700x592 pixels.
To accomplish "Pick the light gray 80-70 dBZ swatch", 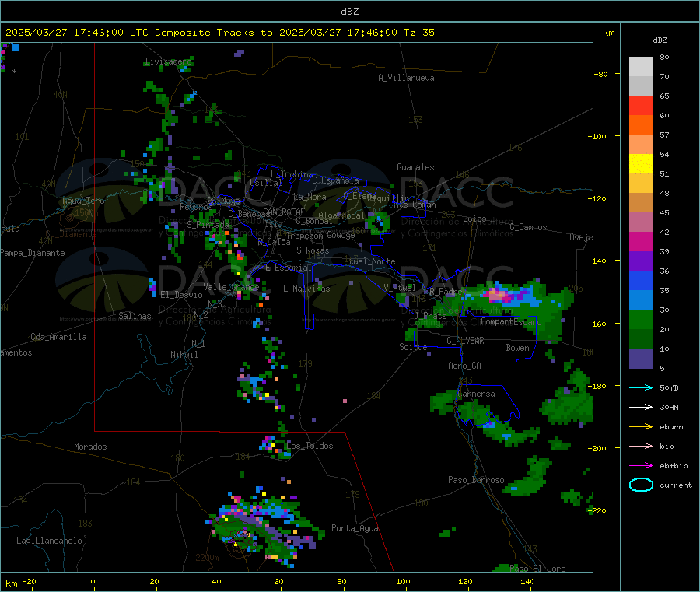I will pyautogui.click(x=641, y=67).
